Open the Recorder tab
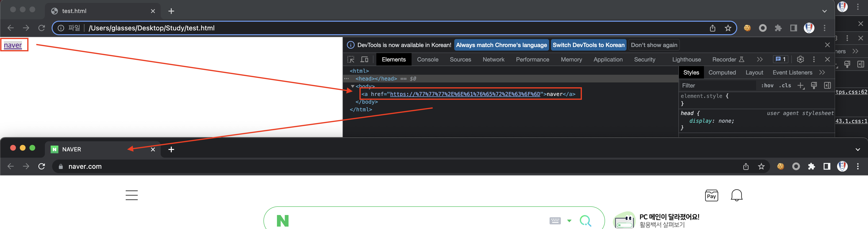Viewport: 868px width, 229px height. coord(728,59)
